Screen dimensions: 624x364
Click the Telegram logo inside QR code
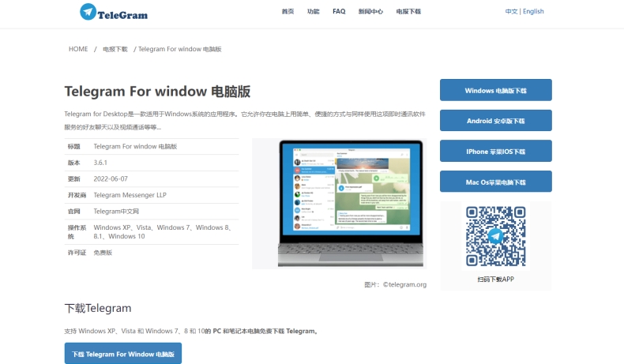pos(495,236)
